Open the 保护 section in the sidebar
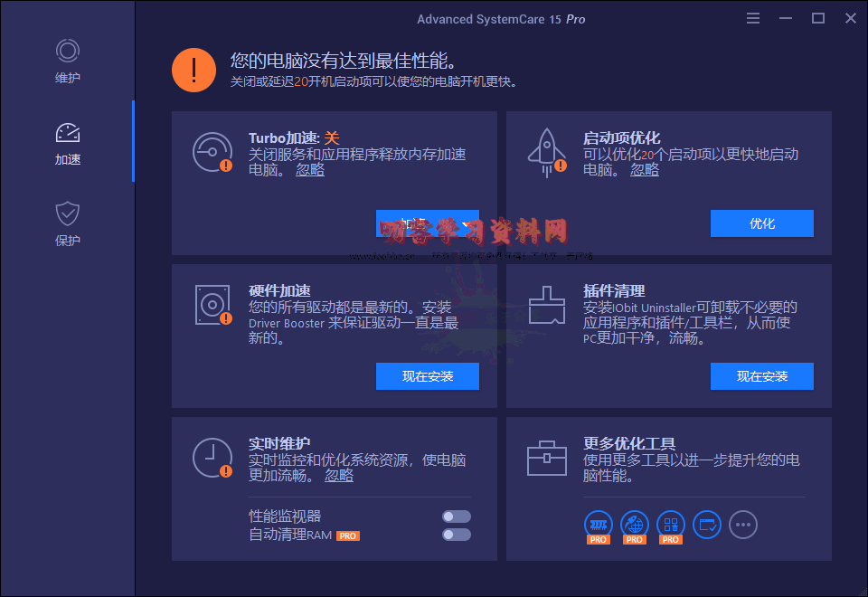Screen dimensions: 868x597 (67, 224)
